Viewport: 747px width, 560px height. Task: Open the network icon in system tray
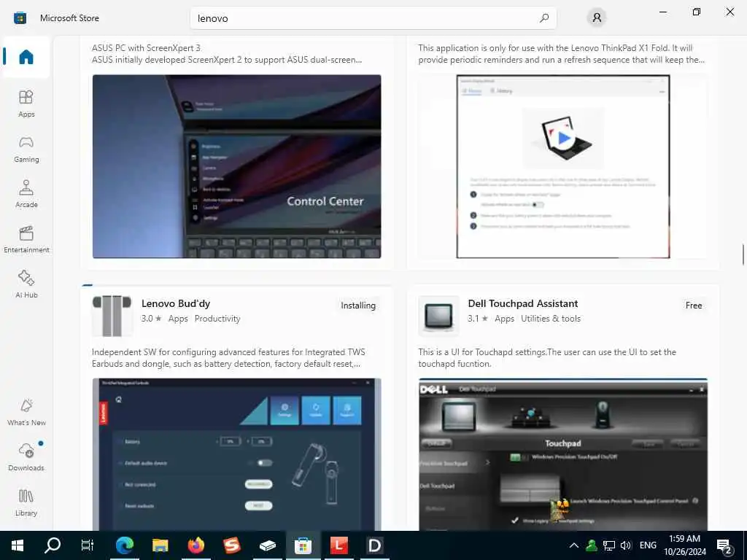pyautogui.click(x=609, y=545)
